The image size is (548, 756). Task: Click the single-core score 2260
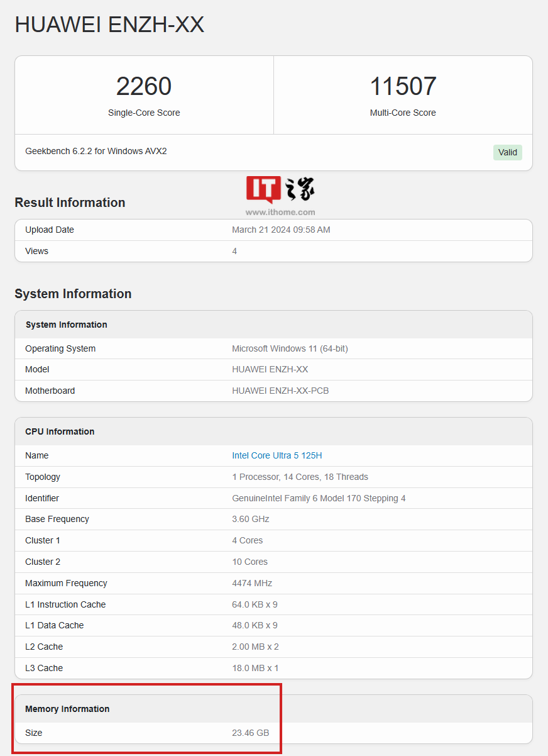(144, 86)
